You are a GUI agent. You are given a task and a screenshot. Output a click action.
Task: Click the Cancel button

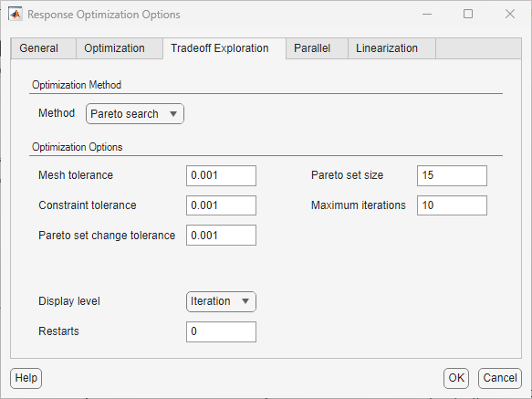coord(500,378)
